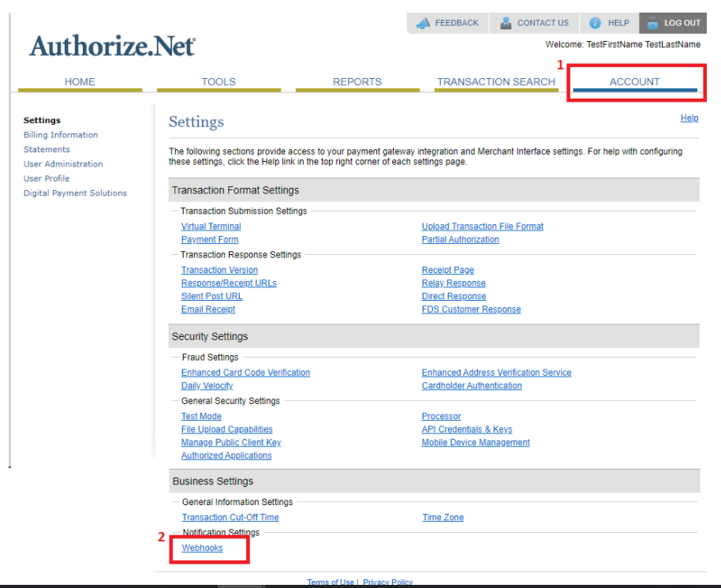Image resolution: width=721 pixels, height=588 pixels.
Task: Open Enhanced Address Verification Service link
Action: click(x=497, y=373)
